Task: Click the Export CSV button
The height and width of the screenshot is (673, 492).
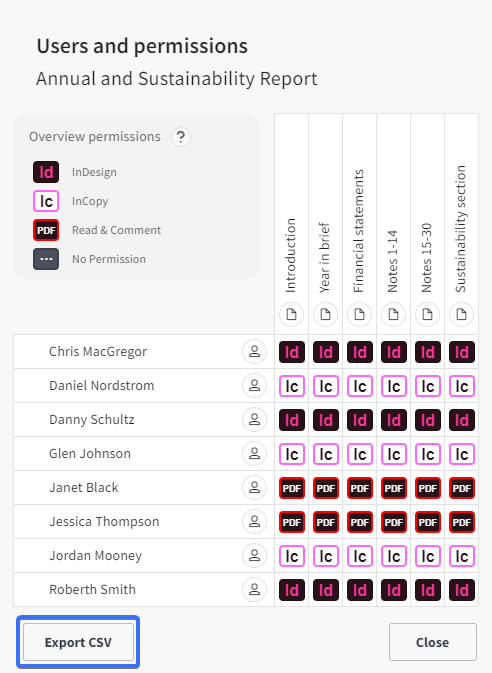Action: point(78,642)
